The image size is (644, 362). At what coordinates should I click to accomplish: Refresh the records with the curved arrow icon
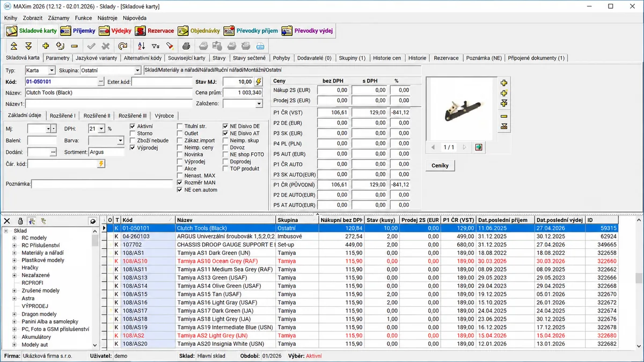[122, 46]
